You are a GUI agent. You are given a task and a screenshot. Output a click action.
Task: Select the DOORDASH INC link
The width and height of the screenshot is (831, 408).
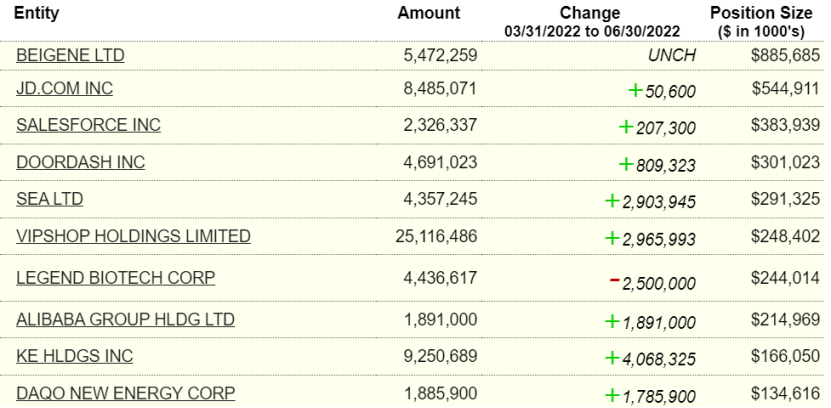(80, 162)
